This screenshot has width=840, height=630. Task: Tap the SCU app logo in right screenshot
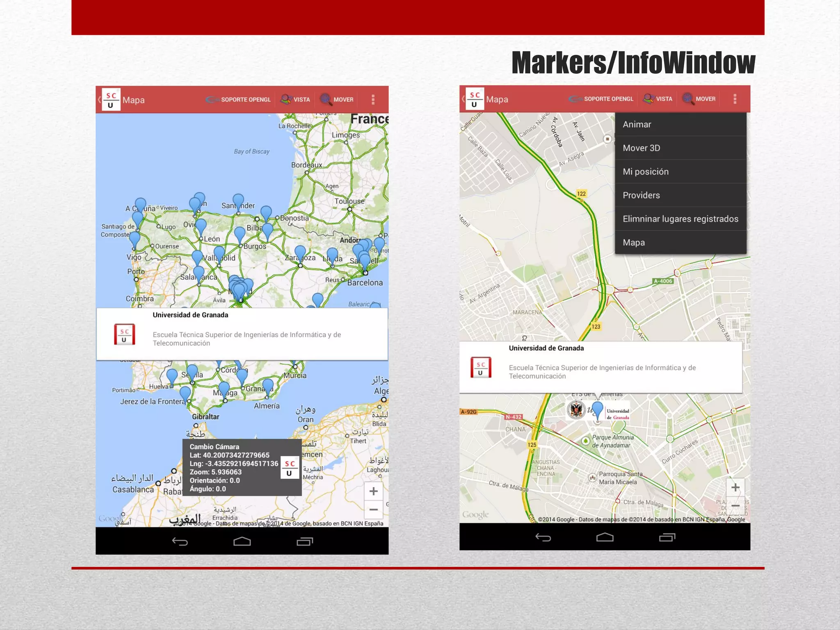pos(475,99)
